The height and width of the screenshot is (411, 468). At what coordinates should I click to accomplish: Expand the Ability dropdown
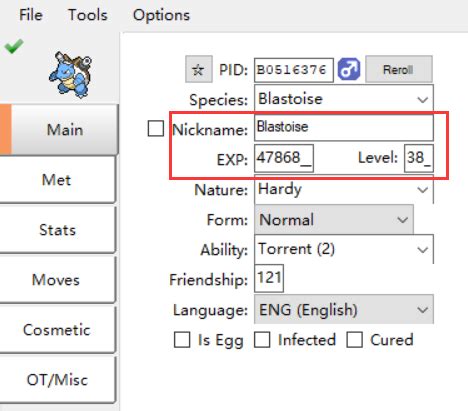tap(344, 249)
